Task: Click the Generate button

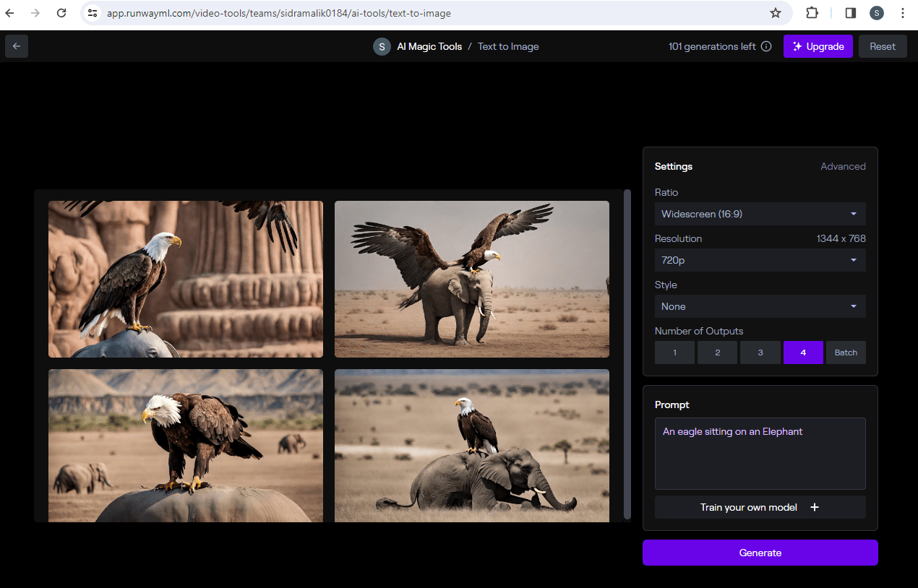Action: [x=760, y=553]
